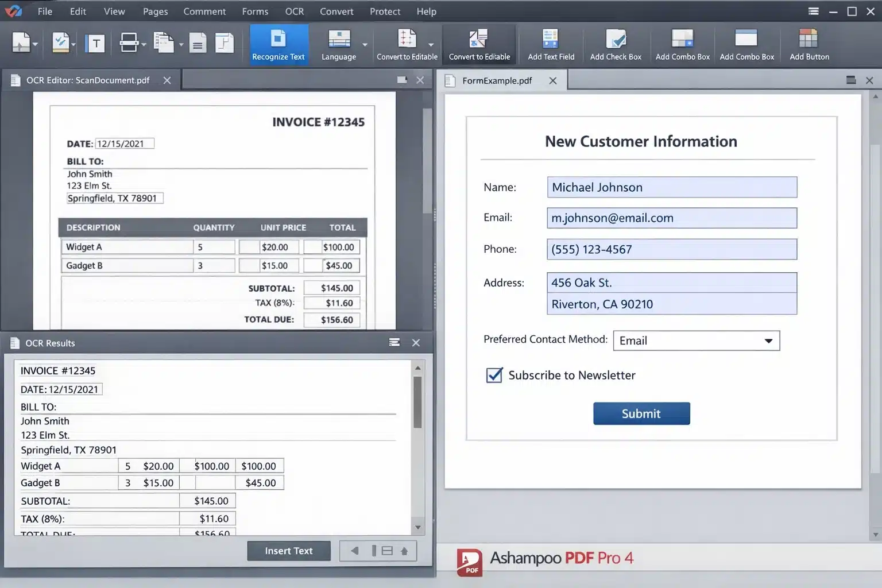Click the Email input field on the form

[x=671, y=218]
